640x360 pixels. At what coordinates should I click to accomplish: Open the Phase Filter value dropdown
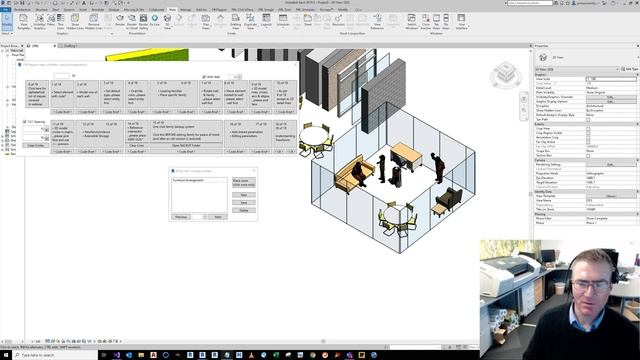click(x=611, y=218)
